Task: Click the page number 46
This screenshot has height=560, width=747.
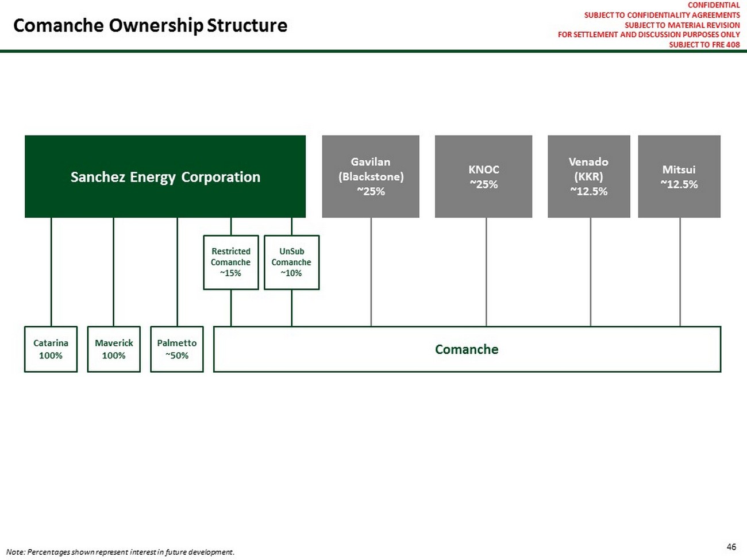Action: (x=731, y=547)
